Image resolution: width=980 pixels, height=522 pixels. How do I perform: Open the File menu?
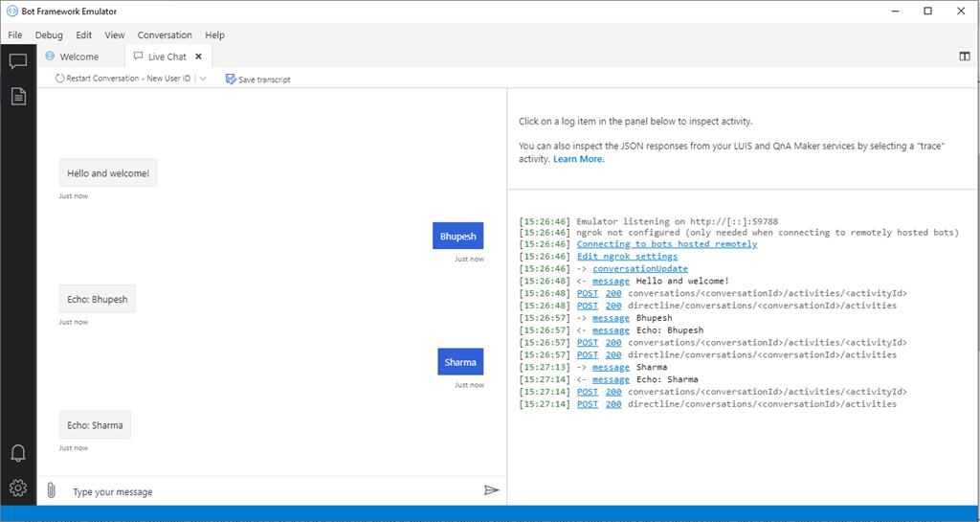[x=15, y=35]
